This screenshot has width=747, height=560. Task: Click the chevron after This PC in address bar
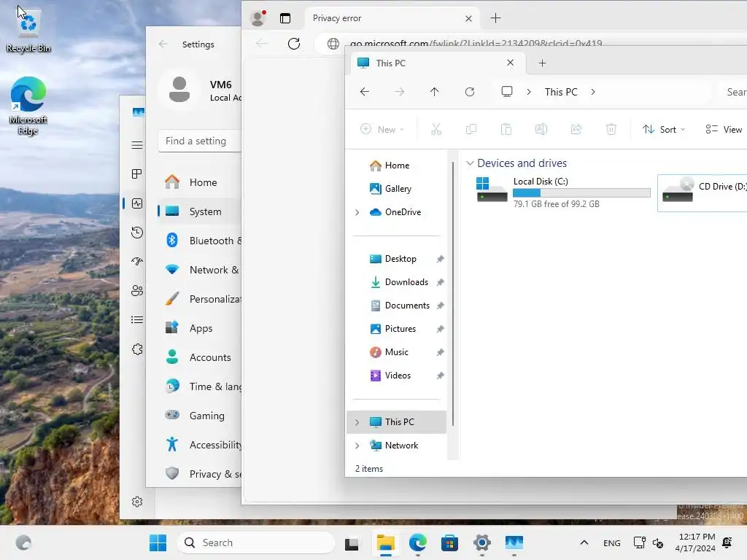(593, 92)
